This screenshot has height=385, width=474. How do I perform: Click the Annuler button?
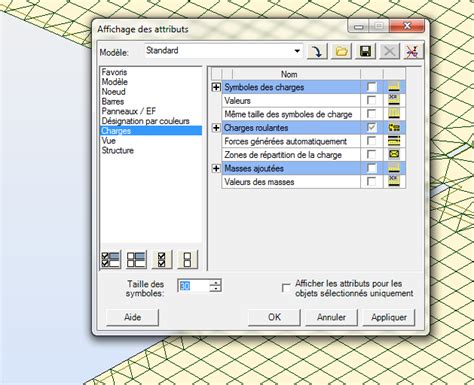point(331,317)
